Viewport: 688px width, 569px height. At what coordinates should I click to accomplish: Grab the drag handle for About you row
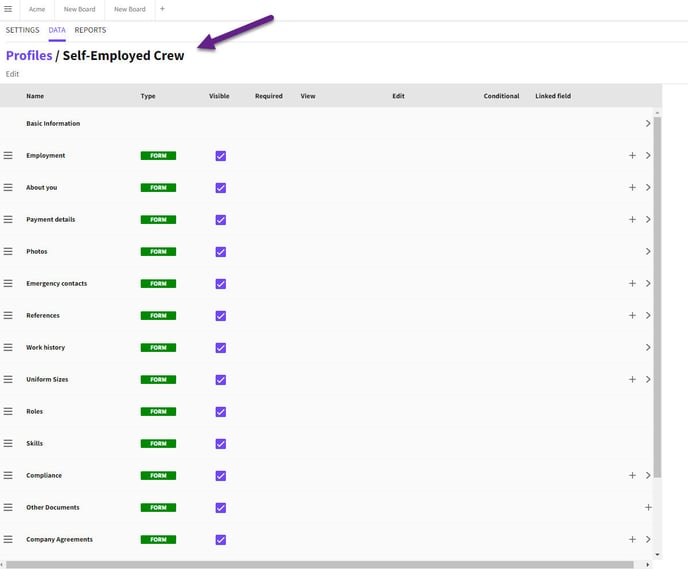click(8, 188)
